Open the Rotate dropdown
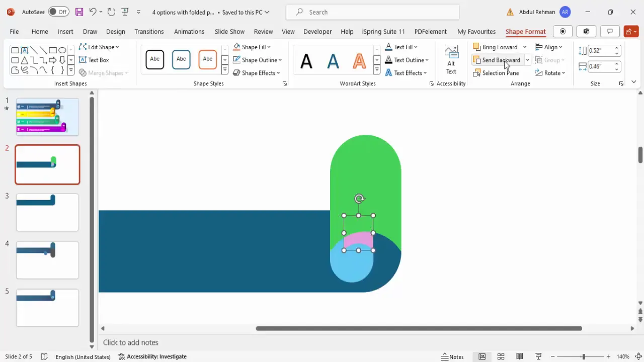This screenshot has width=644, height=362. pos(550,73)
